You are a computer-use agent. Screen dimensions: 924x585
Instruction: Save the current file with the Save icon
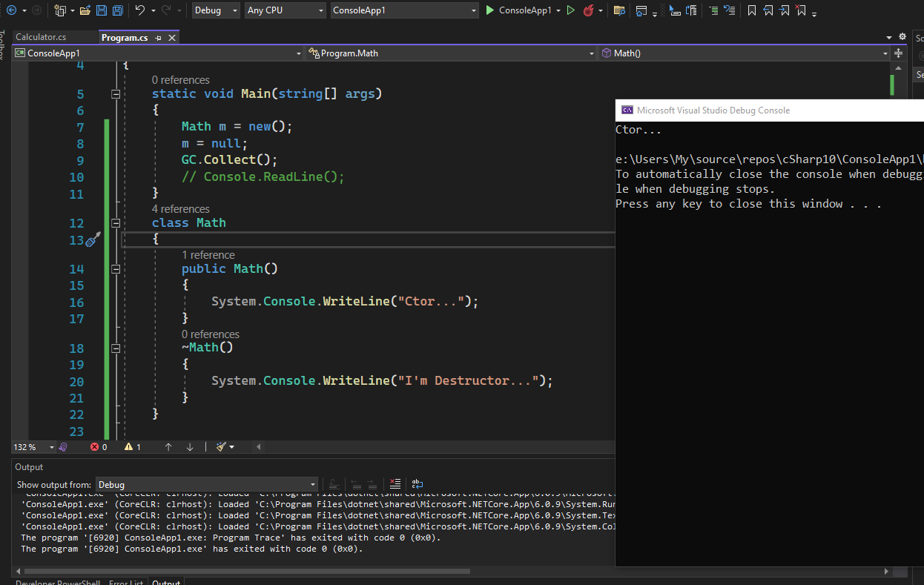pos(102,10)
